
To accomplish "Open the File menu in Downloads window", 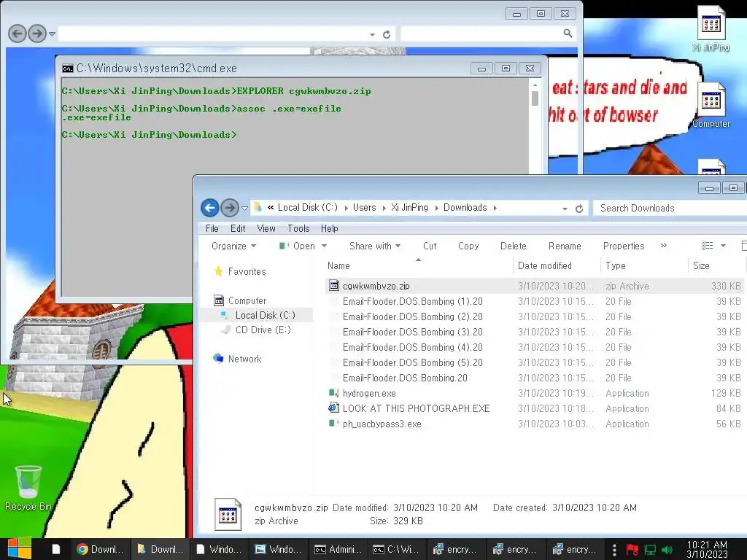I will click(212, 228).
